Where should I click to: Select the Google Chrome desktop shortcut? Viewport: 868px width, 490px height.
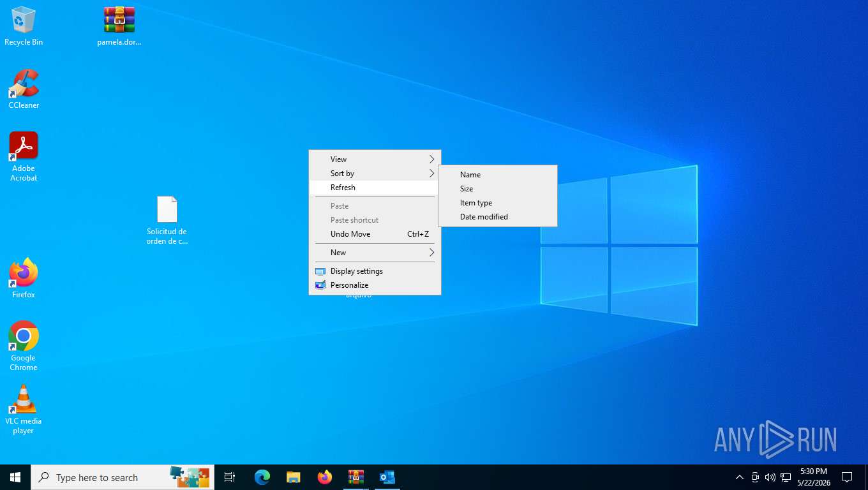[24, 346]
